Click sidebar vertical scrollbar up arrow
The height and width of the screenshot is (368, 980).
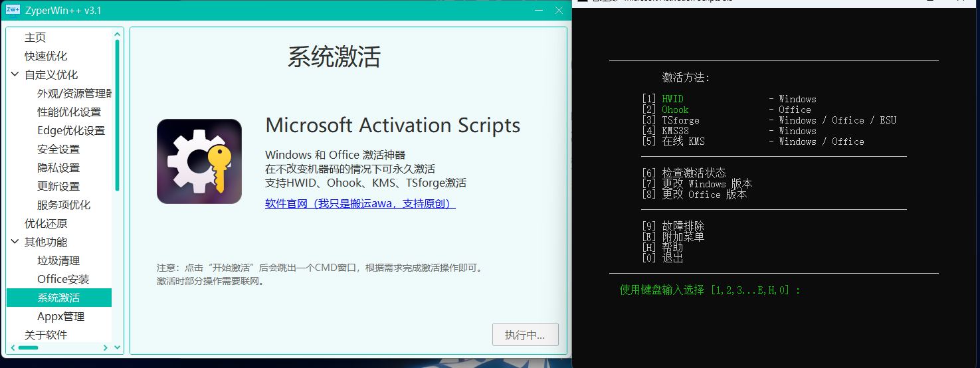point(118,34)
